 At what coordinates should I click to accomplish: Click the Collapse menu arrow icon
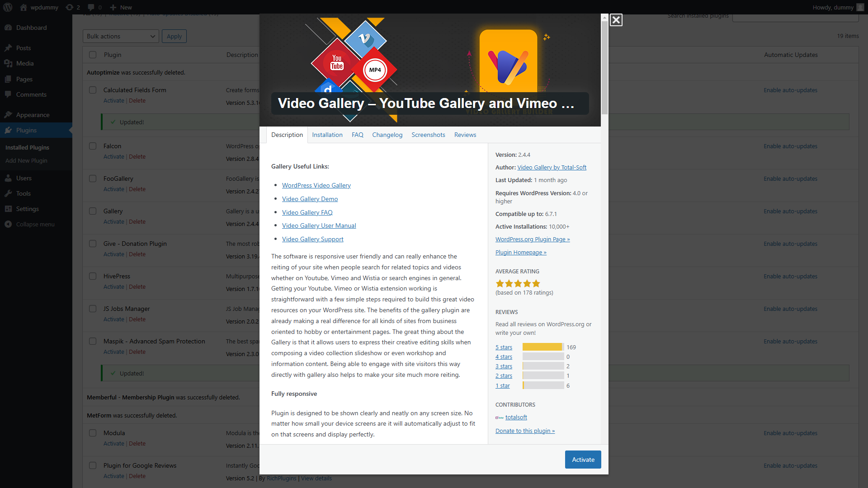pos(8,224)
